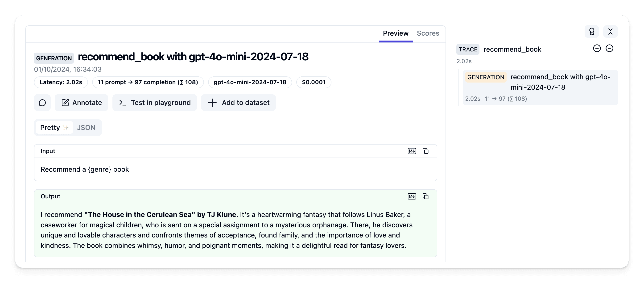
Task: Switch to the Scores tab
Action: pos(428,33)
